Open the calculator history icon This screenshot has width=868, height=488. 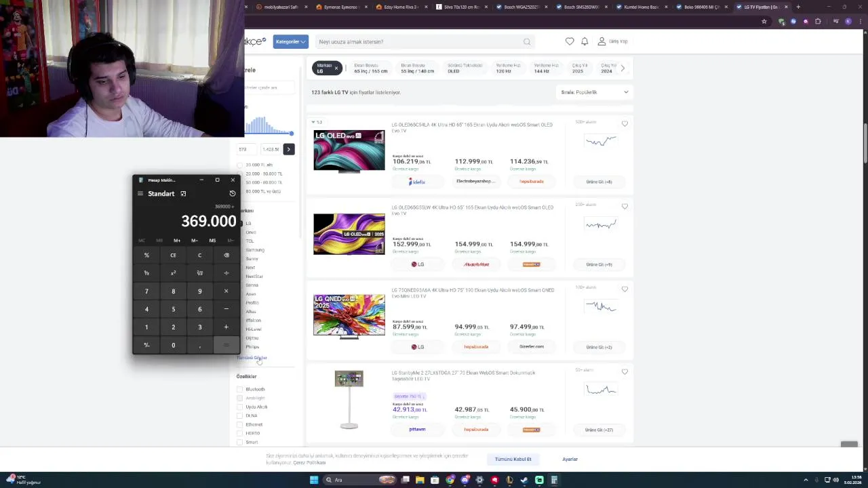coord(233,194)
